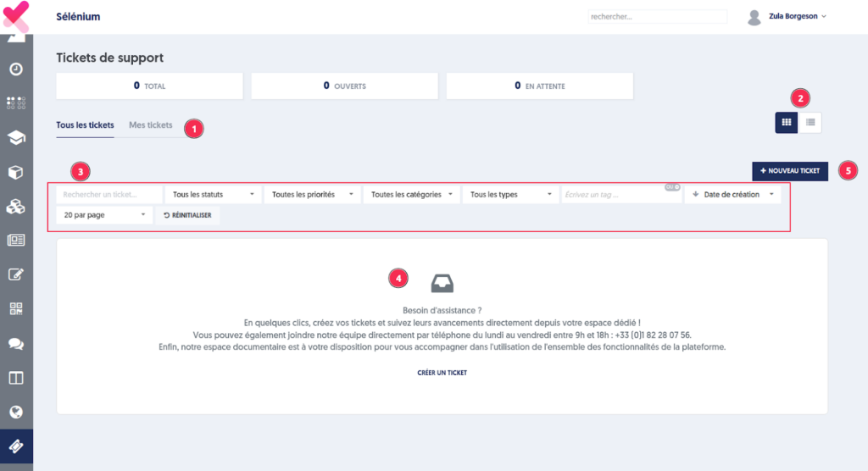
Task: Select the 'Tous les tickets' tab
Action: tap(85, 125)
